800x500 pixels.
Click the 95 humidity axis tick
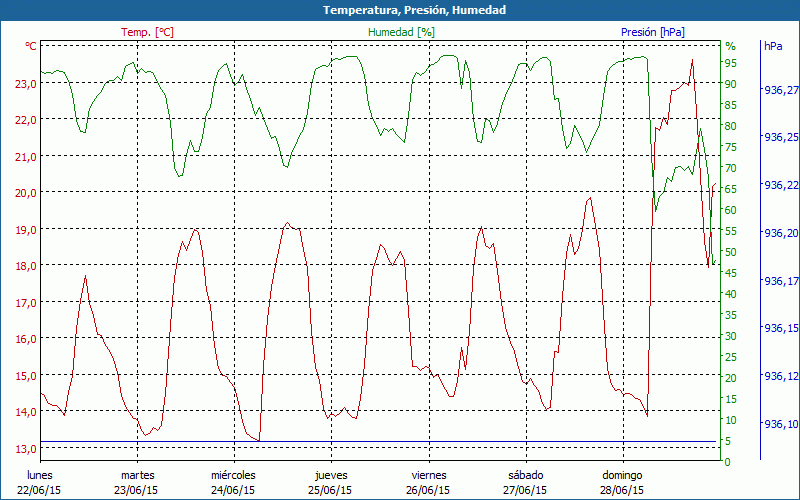[731, 63]
